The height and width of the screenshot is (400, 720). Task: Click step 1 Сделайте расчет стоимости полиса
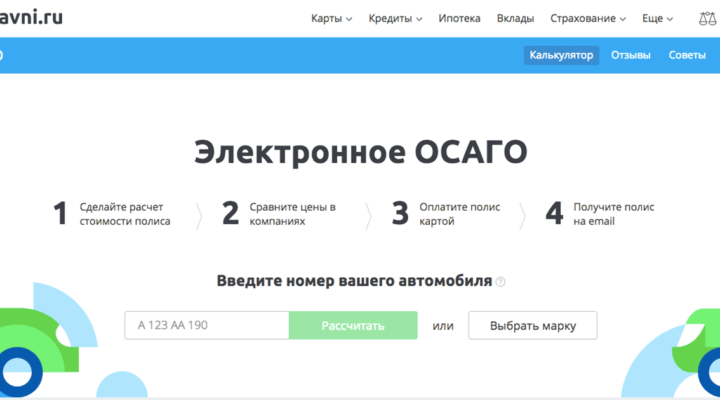coord(112,214)
